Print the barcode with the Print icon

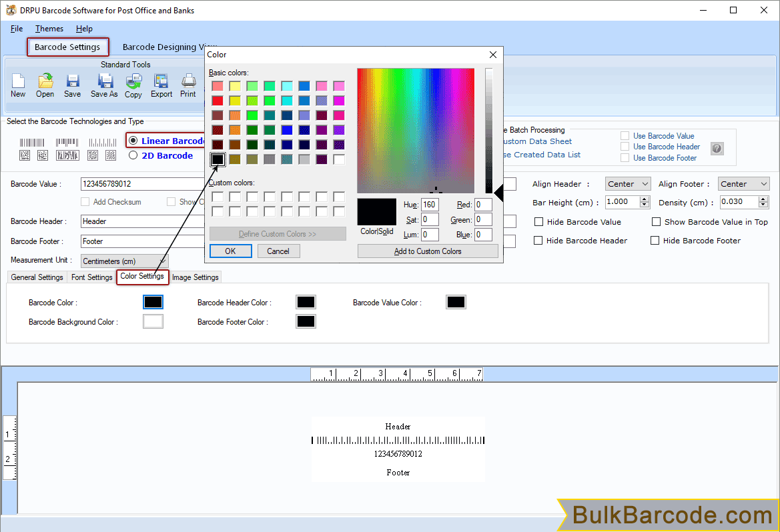188,86
